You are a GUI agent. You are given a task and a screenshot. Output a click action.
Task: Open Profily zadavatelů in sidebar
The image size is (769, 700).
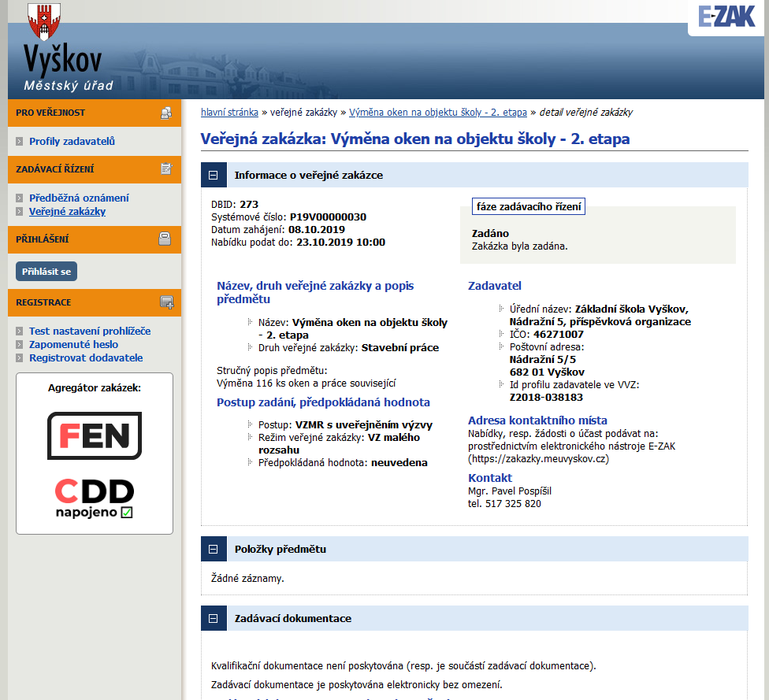72,142
